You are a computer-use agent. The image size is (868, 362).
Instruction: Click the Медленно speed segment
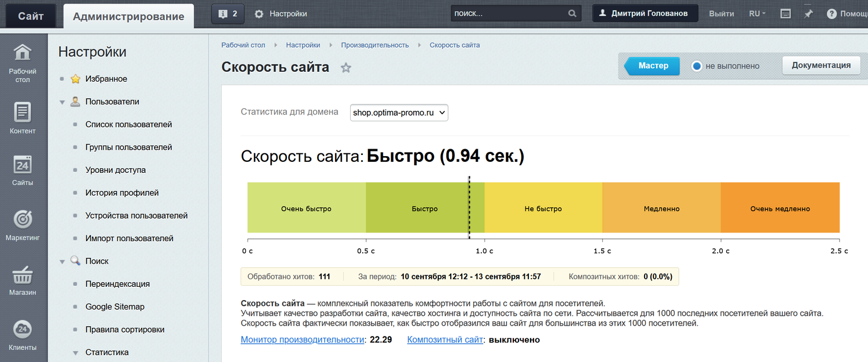pyautogui.click(x=661, y=208)
